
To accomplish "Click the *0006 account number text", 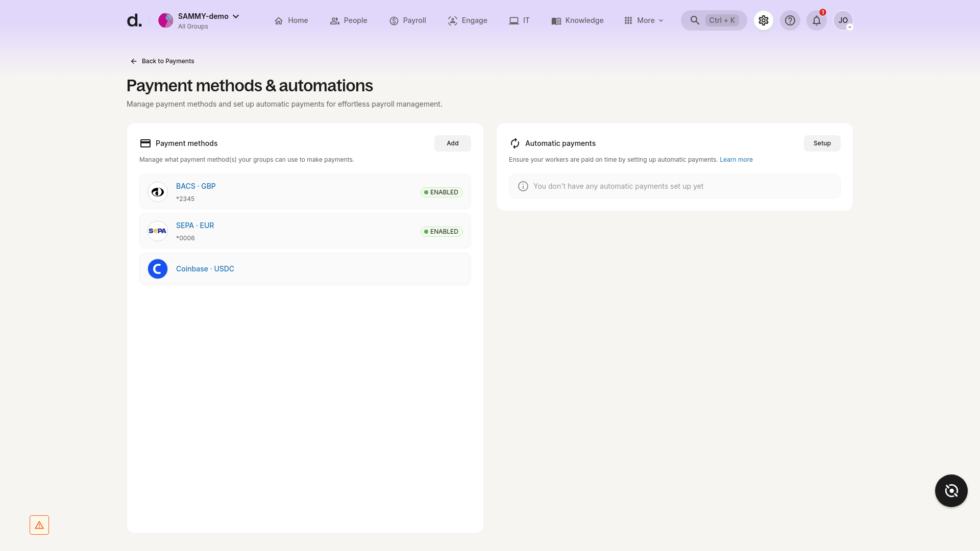I will tap(185, 238).
